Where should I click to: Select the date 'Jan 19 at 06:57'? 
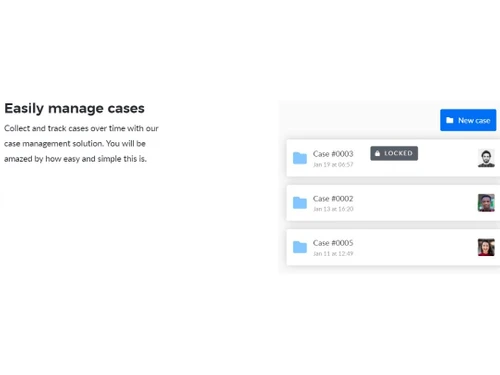click(x=333, y=164)
